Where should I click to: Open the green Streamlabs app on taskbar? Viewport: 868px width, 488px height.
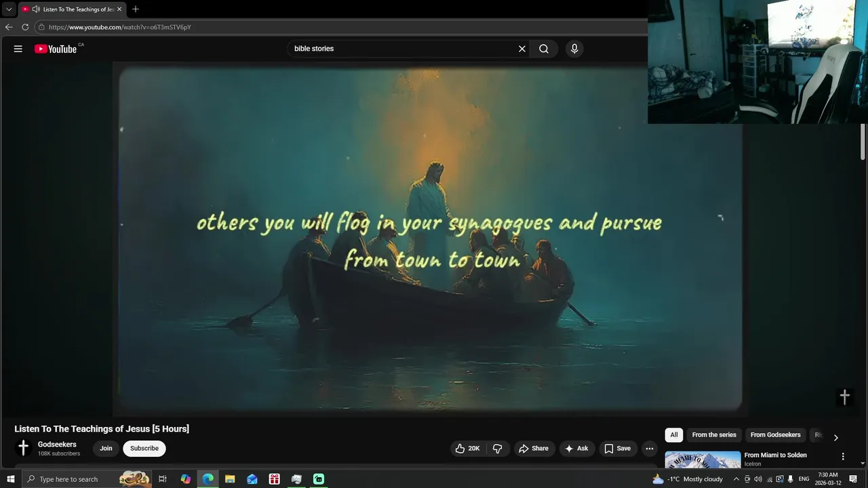(x=319, y=479)
